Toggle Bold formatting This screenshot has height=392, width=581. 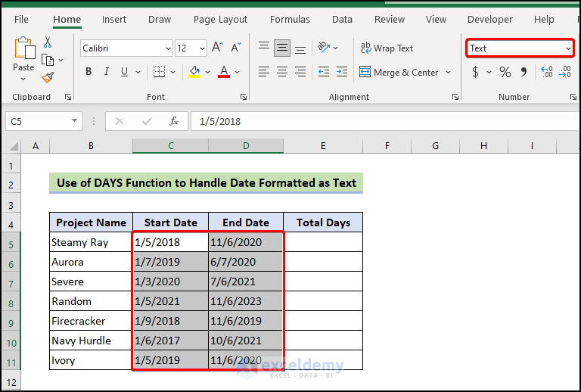click(x=89, y=72)
